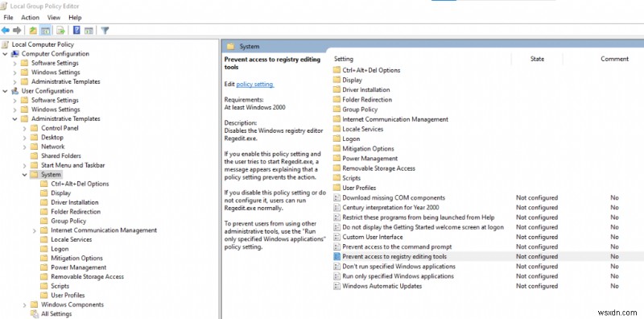Go up one level with the folder icon
This screenshot has height=319, width=644.
click(33, 31)
